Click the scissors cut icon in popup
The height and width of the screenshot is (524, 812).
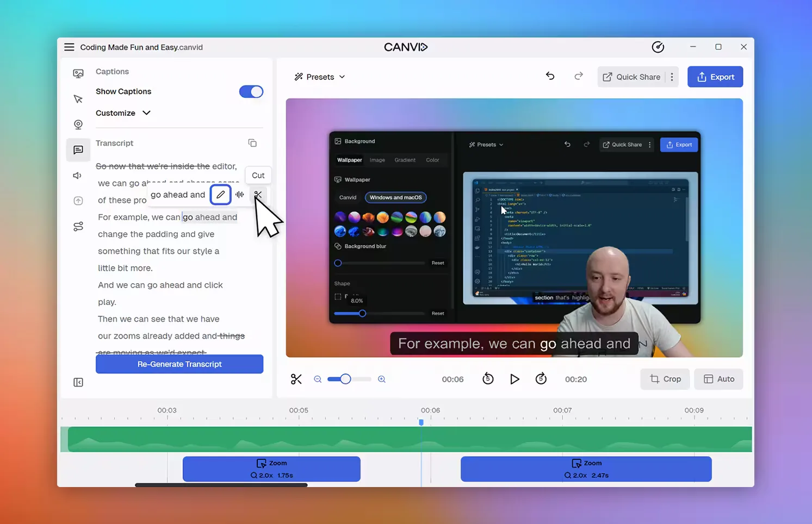click(258, 195)
